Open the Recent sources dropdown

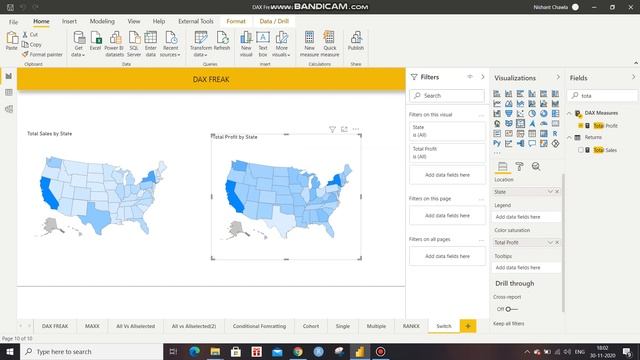tap(170, 44)
